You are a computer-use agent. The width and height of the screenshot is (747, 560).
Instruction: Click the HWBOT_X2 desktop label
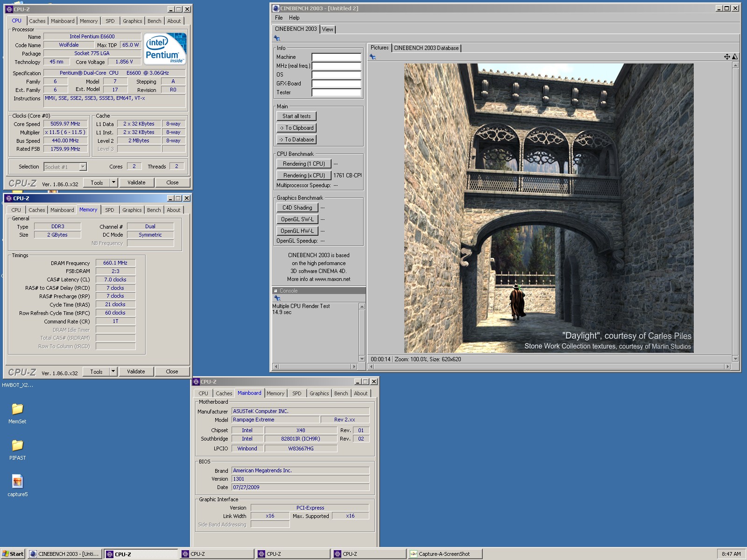17,385
